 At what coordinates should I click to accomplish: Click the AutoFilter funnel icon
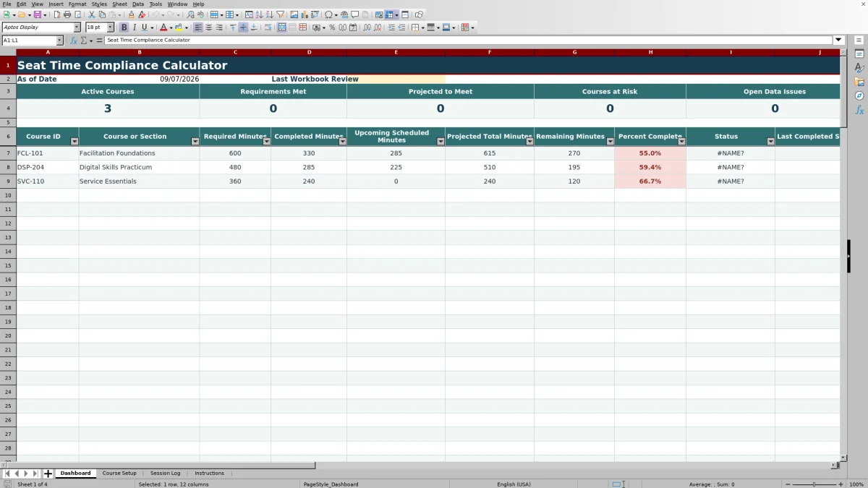280,14
